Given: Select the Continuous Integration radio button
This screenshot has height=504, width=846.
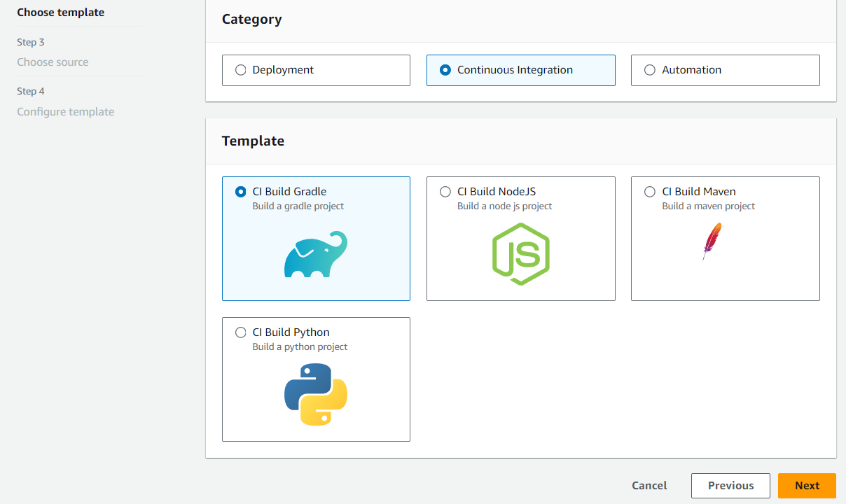Looking at the screenshot, I should pyautogui.click(x=445, y=70).
